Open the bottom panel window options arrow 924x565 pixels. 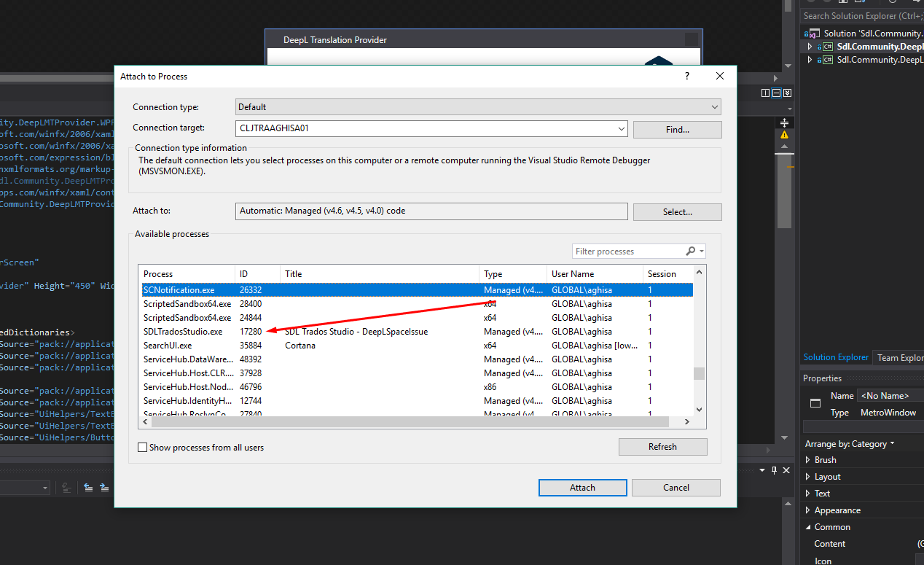762,470
